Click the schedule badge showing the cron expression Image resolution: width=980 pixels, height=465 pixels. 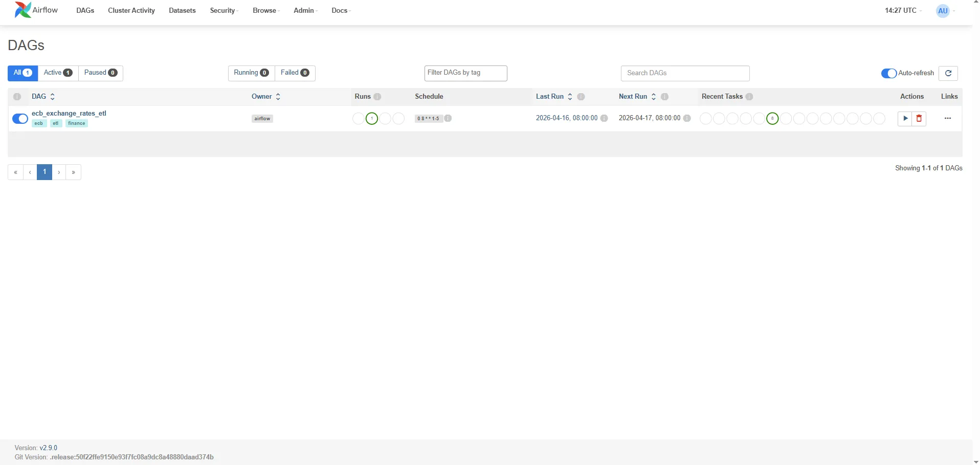tap(429, 118)
